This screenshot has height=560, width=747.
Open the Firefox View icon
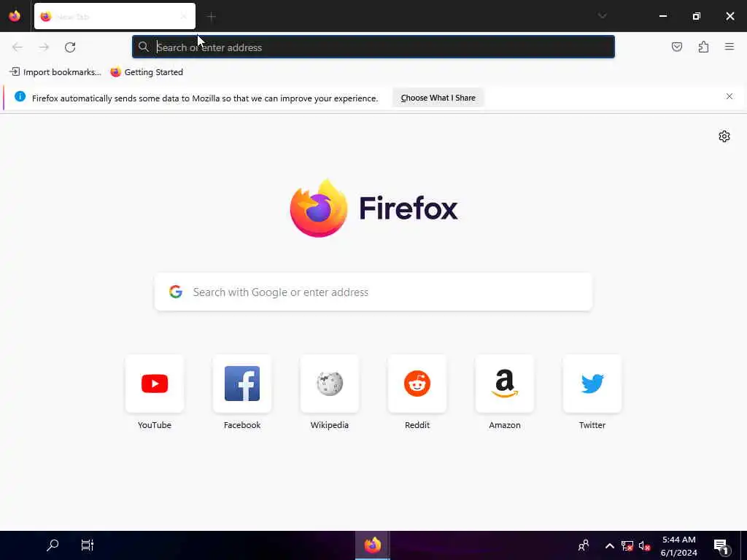[x=15, y=16]
